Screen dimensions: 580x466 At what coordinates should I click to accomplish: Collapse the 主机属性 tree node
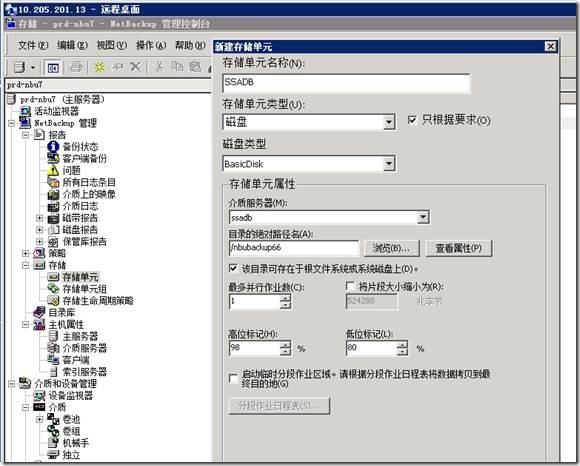[26, 324]
